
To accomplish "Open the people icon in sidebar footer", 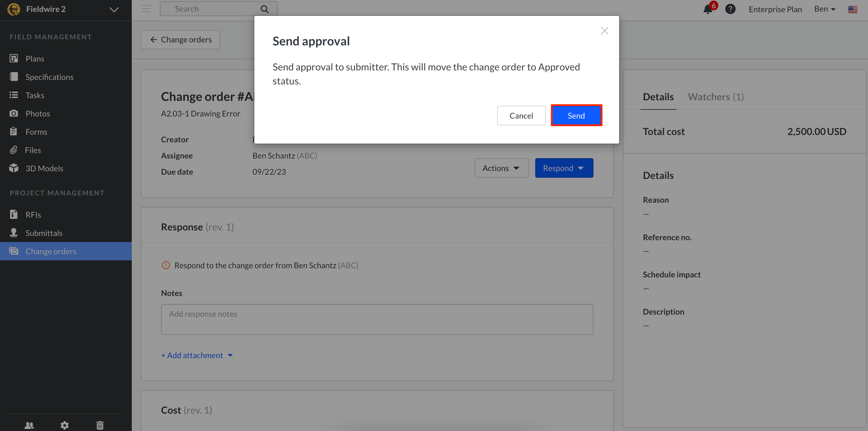I will coord(29,425).
